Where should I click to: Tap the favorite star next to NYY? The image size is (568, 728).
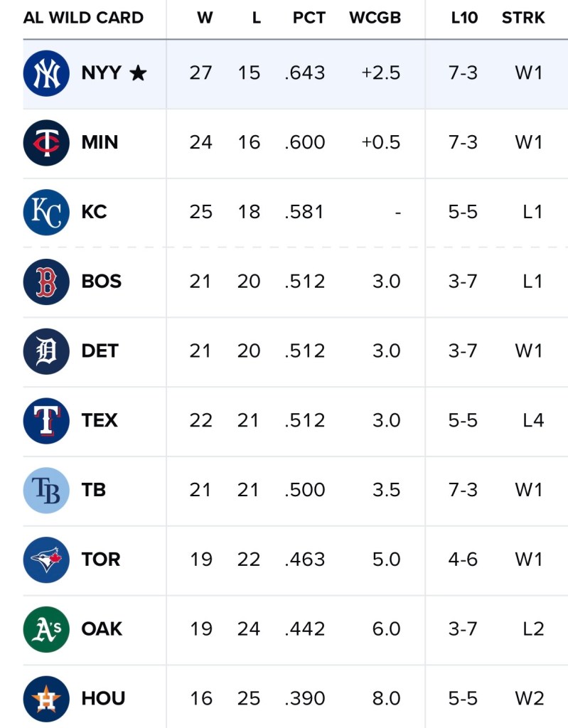coord(138,73)
